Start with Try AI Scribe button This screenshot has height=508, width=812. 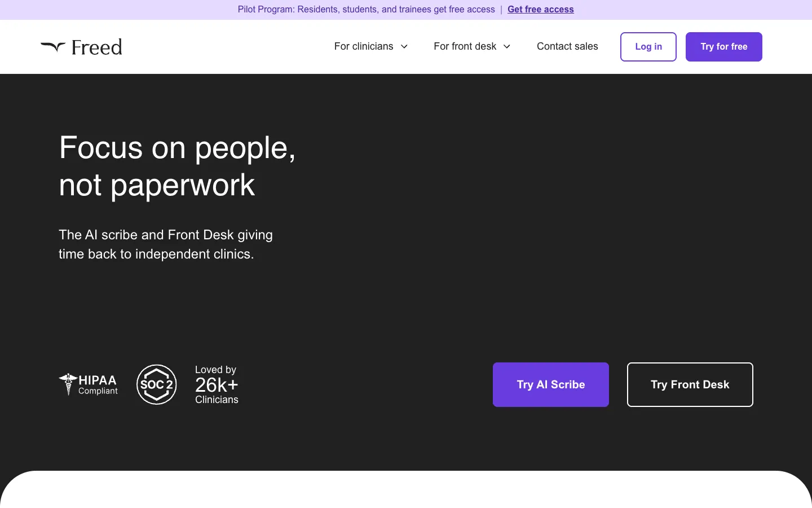[x=551, y=384]
